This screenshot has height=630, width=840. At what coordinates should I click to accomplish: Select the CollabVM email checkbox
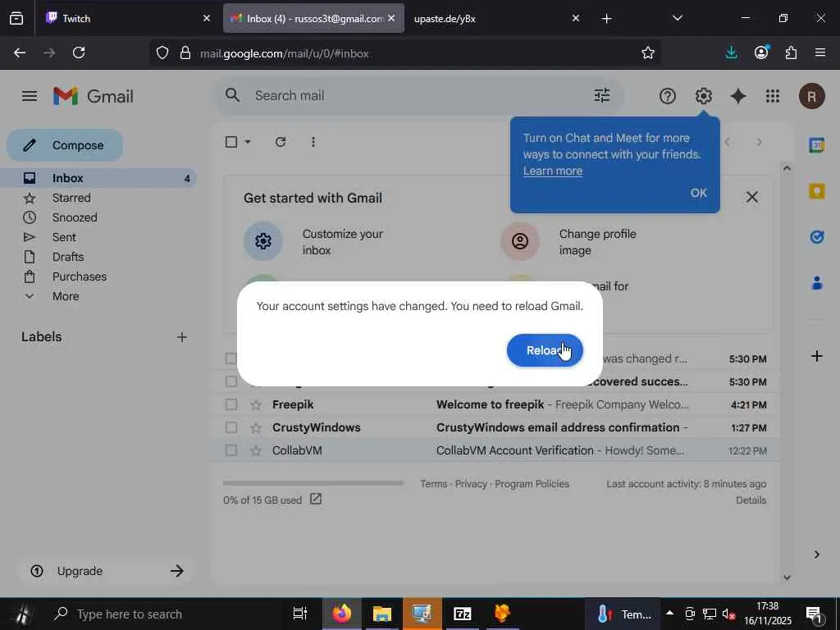click(x=231, y=450)
